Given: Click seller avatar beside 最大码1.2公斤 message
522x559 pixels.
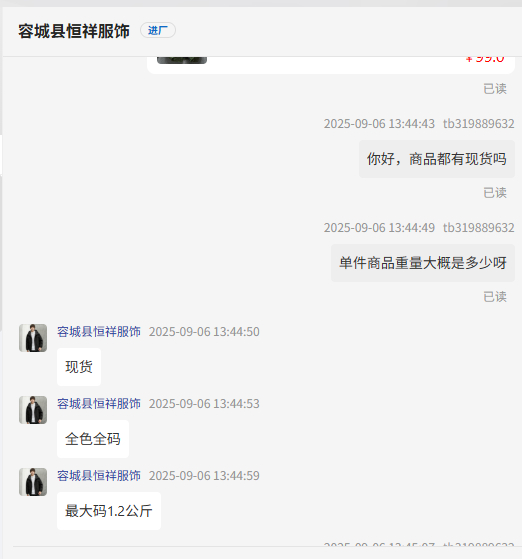Looking at the screenshot, I should (x=33, y=482).
